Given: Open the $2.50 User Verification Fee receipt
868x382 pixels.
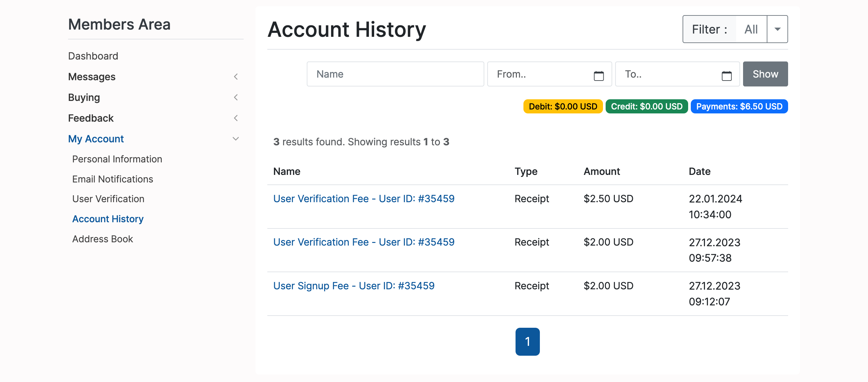Looking at the screenshot, I should (x=364, y=199).
